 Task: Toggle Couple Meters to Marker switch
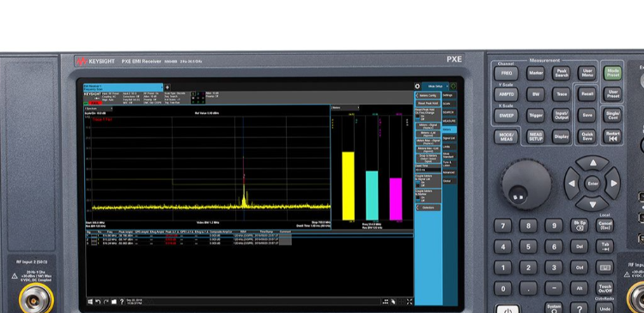[418, 198]
